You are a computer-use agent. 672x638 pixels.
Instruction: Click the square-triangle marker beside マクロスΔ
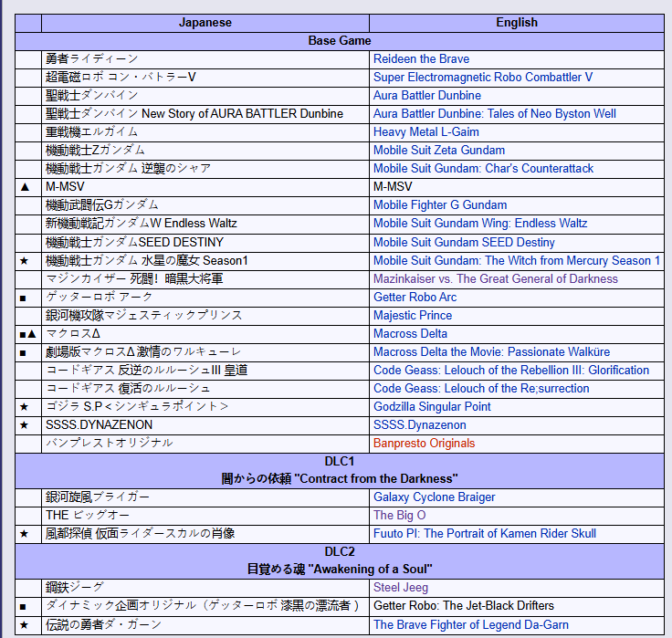pos(28,334)
